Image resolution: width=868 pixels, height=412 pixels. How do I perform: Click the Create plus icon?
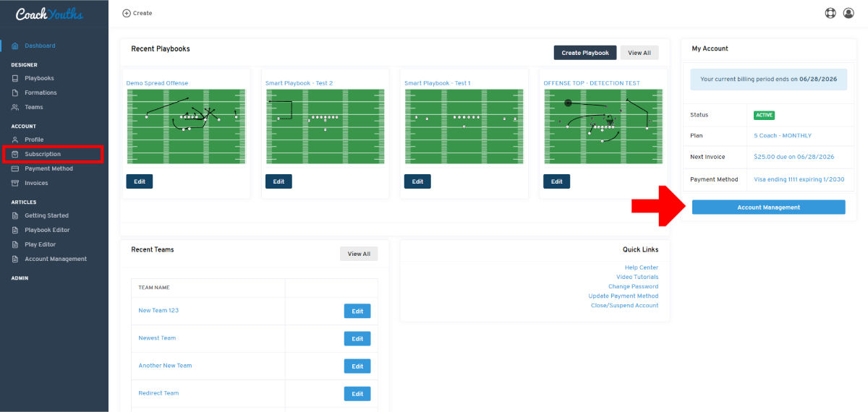pyautogui.click(x=127, y=13)
